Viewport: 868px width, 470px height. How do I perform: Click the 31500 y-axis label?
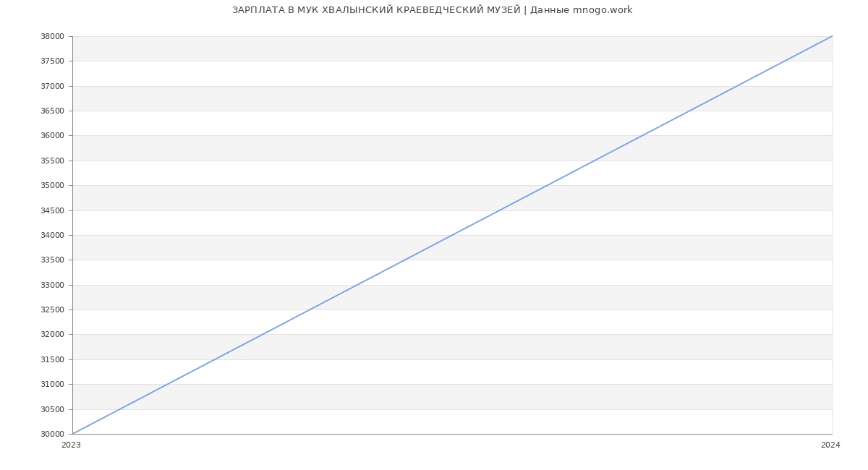tap(52, 359)
